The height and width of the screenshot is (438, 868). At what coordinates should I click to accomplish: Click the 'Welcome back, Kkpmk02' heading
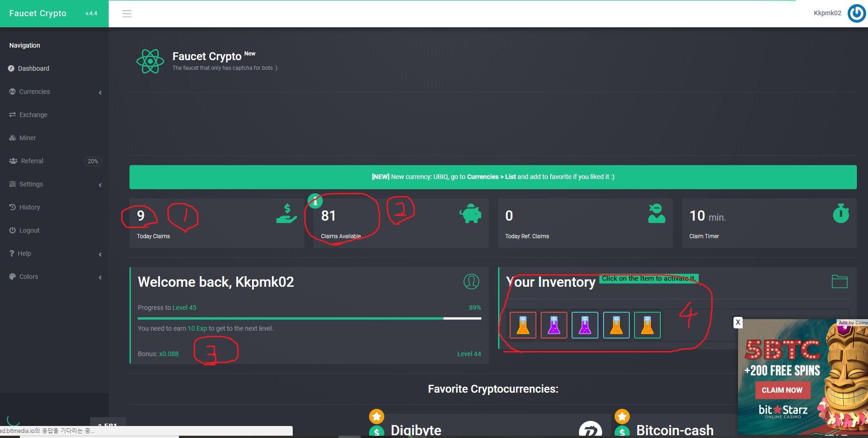click(216, 282)
